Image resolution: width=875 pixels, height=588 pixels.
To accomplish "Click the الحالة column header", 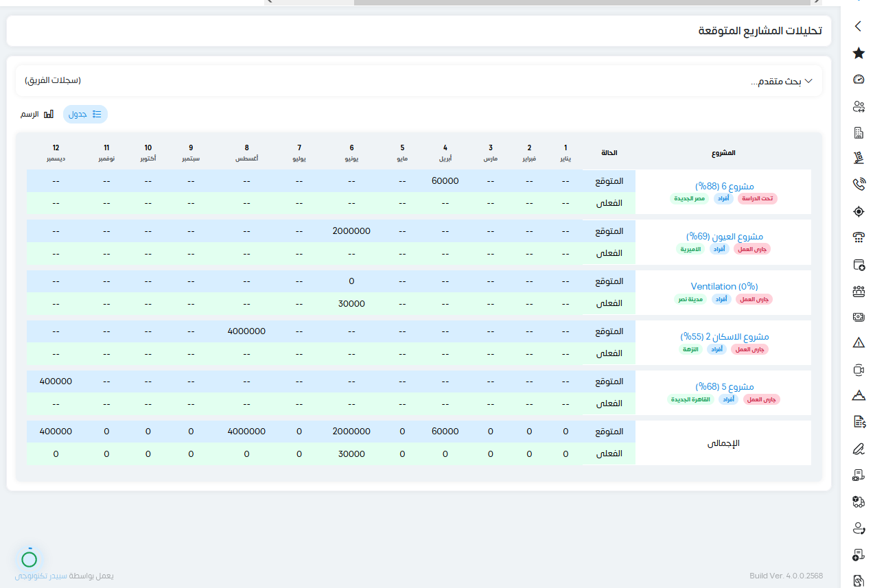I will (x=609, y=152).
